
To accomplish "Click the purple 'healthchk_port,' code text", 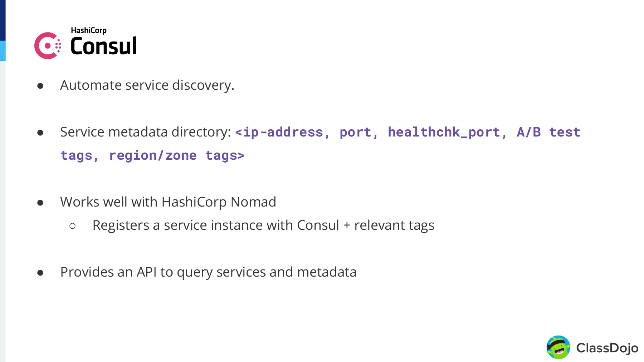I will pos(447,132).
